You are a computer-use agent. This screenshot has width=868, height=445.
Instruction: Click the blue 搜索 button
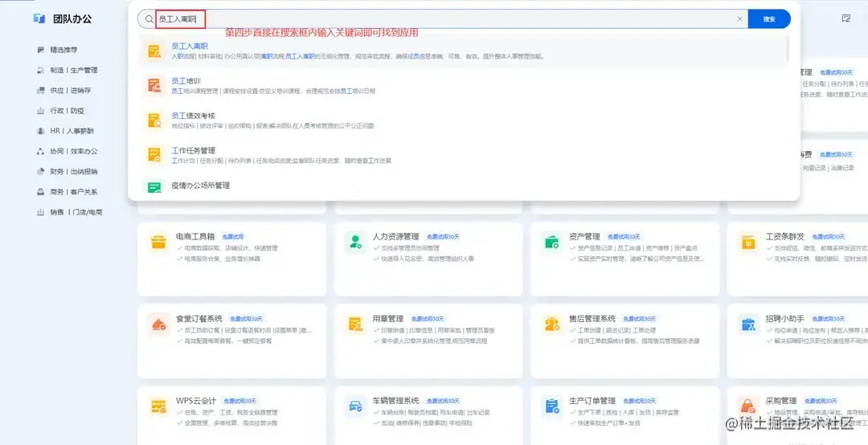click(769, 18)
